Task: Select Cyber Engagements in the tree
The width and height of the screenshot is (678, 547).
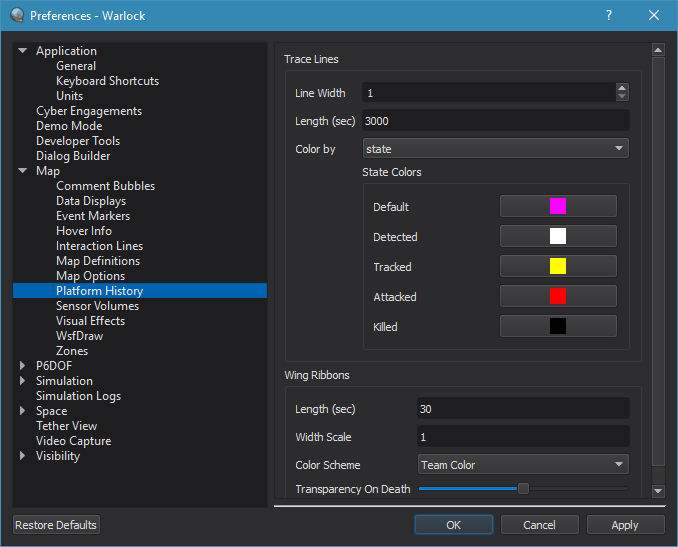Action: click(89, 111)
